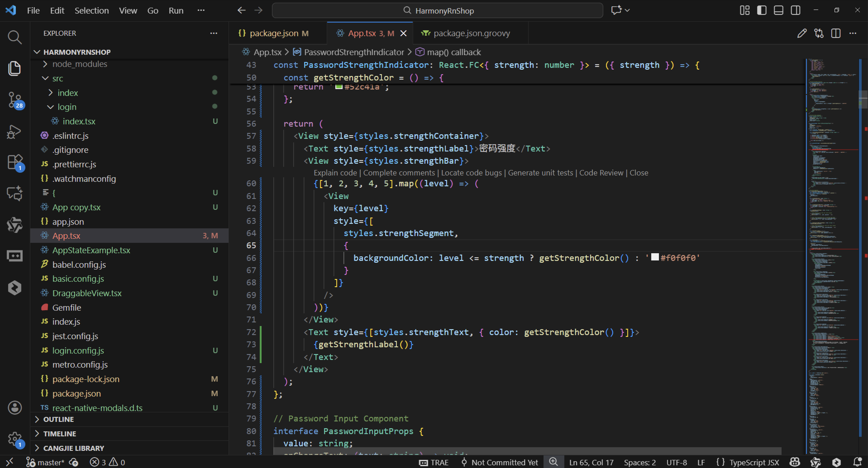Open notifications bell in status bar
The height and width of the screenshot is (468, 868).
(857, 462)
